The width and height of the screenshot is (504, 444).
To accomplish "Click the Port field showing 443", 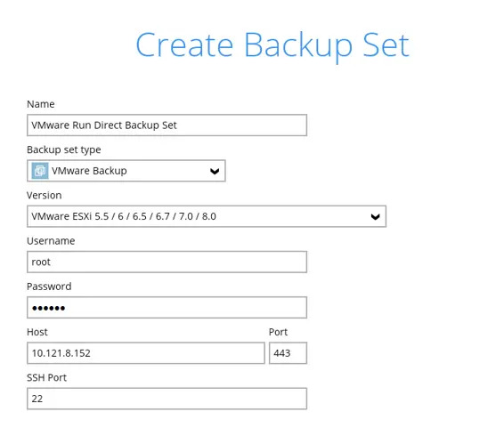I will pyautogui.click(x=288, y=353).
